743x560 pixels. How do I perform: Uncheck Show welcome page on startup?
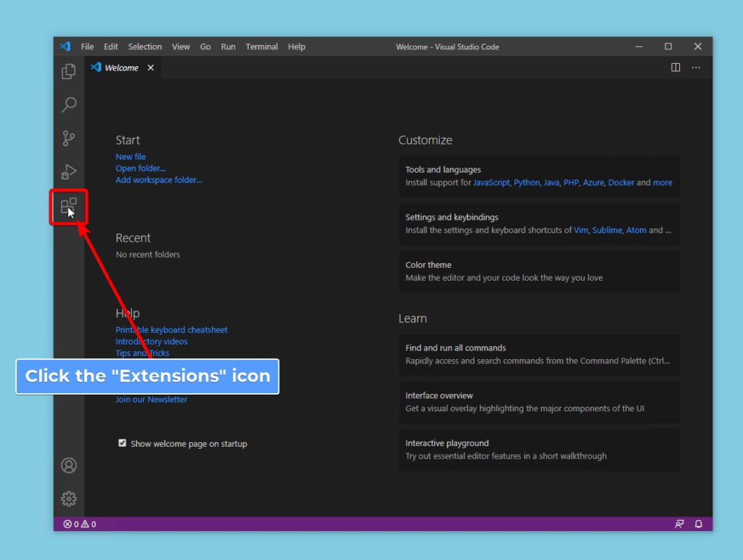[122, 443]
